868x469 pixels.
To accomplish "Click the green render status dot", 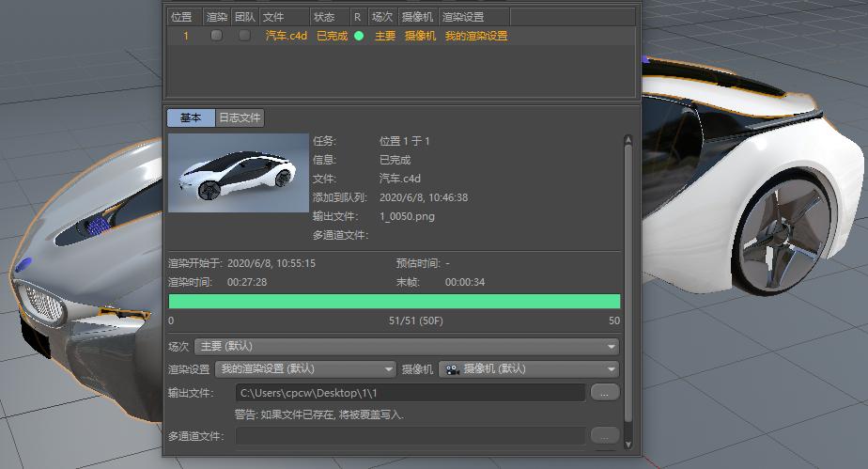I will point(358,36).
